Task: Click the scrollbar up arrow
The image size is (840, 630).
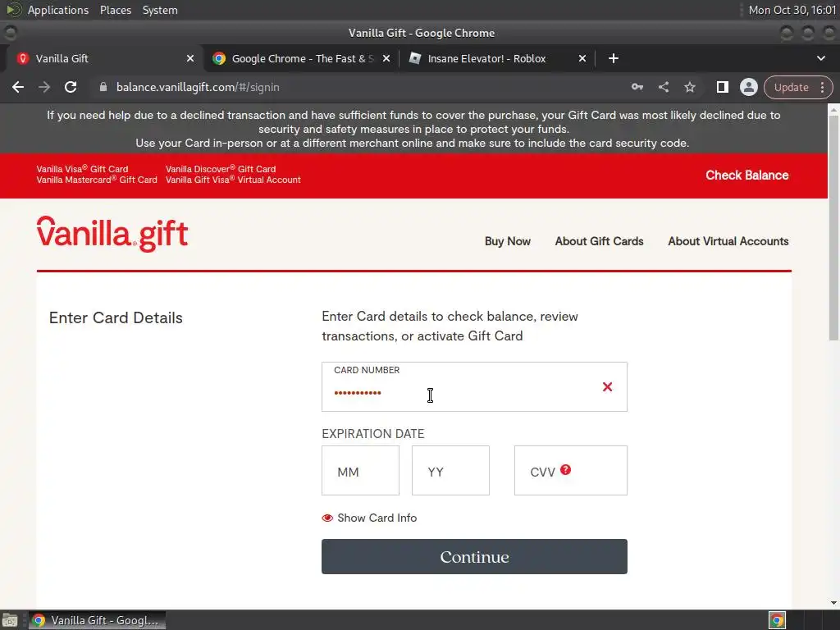Action: 833,109
